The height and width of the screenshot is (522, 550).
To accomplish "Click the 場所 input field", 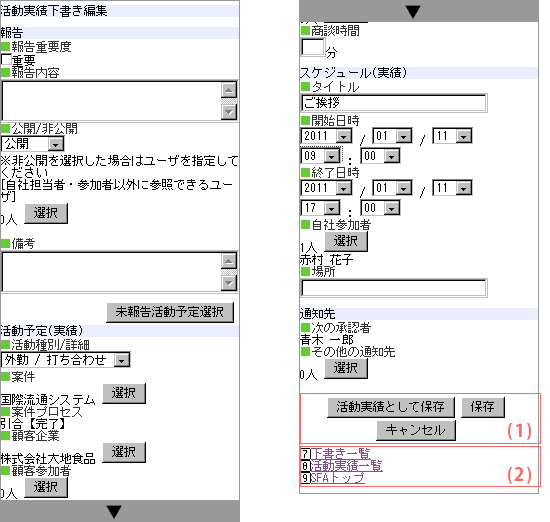I will click(x=394, y=288).
